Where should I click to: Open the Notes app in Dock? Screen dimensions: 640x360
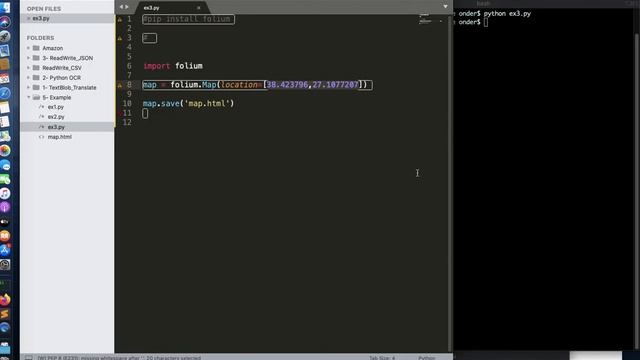click(5, 108)
